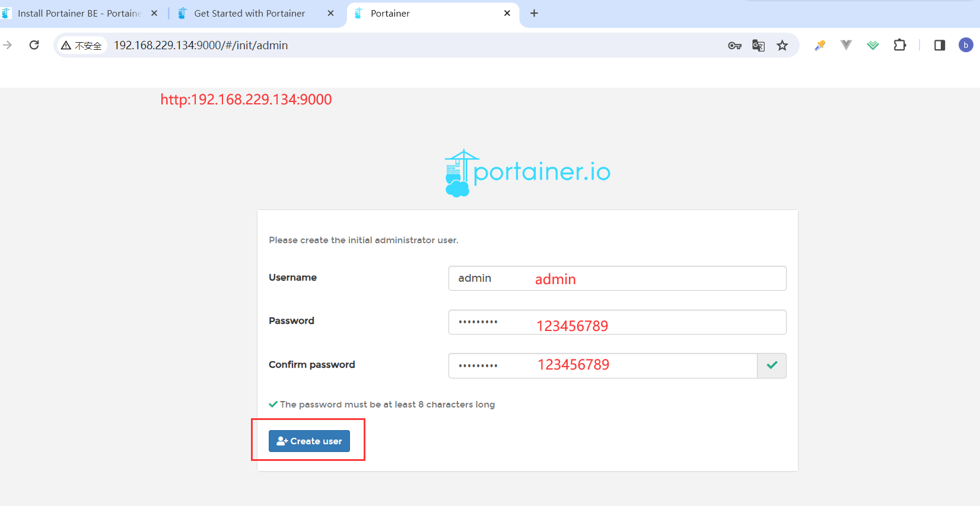The height and width of the screenshot is (506, 980).
Task: Reload the current page
Action: 34,45
